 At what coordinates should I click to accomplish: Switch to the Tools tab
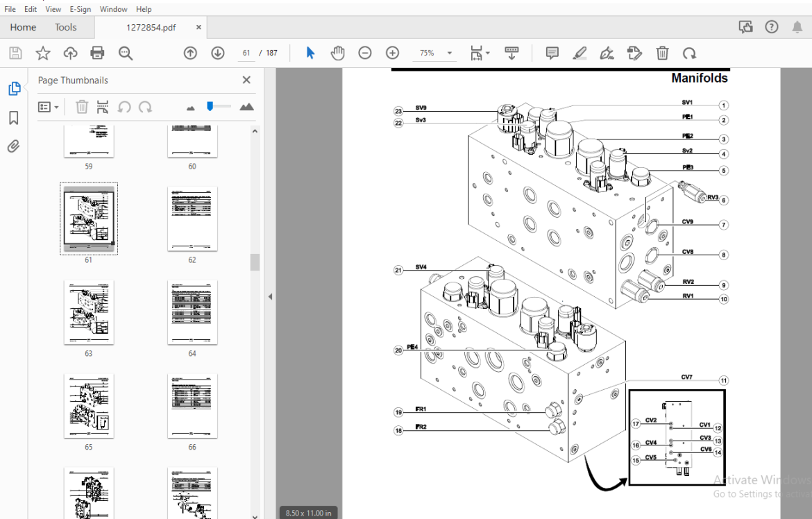coord(66,28)
